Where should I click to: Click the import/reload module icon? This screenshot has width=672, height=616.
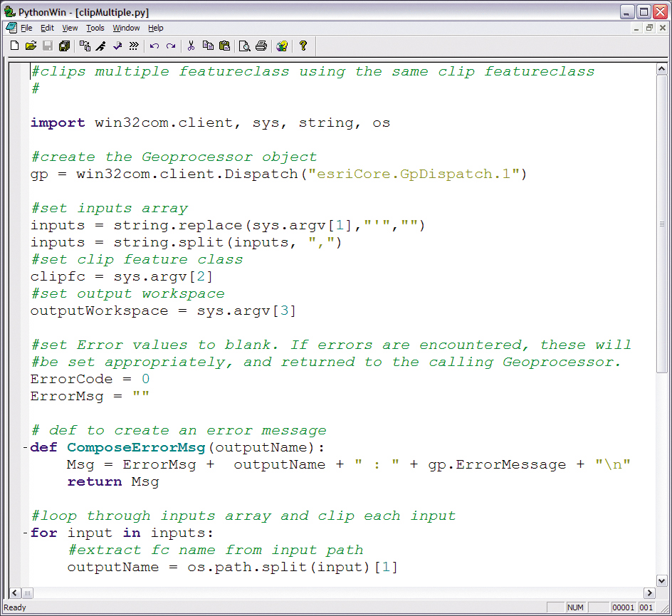85,46
